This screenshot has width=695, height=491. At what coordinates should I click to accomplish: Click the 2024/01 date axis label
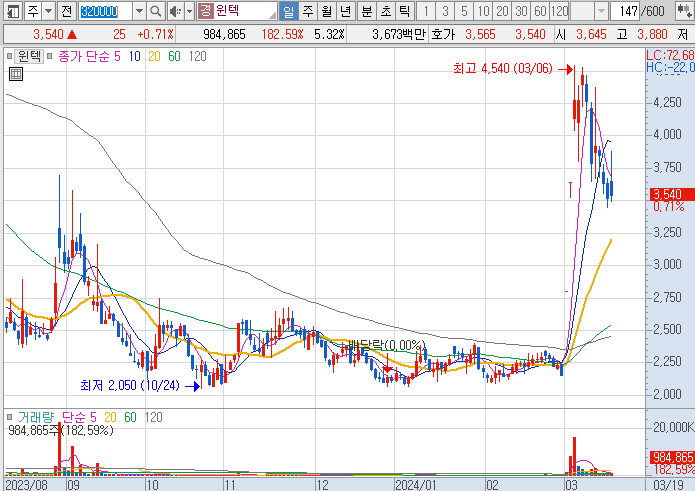[416, 484]
